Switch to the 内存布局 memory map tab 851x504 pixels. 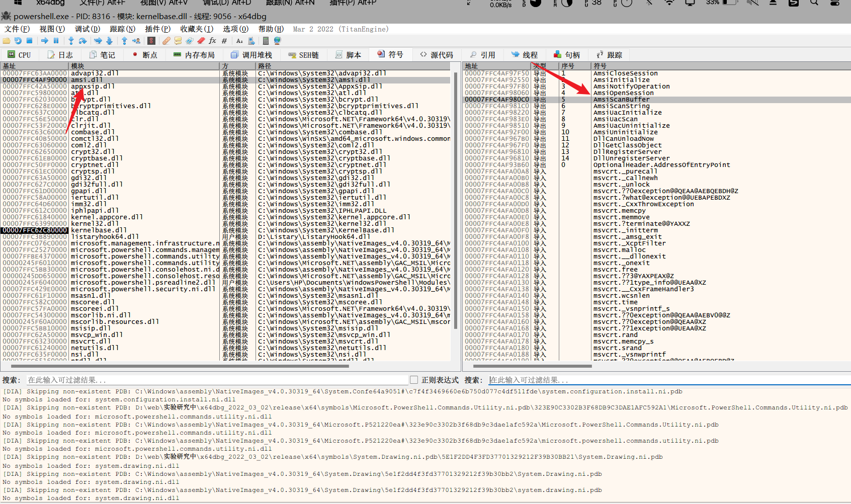point(194,55)
